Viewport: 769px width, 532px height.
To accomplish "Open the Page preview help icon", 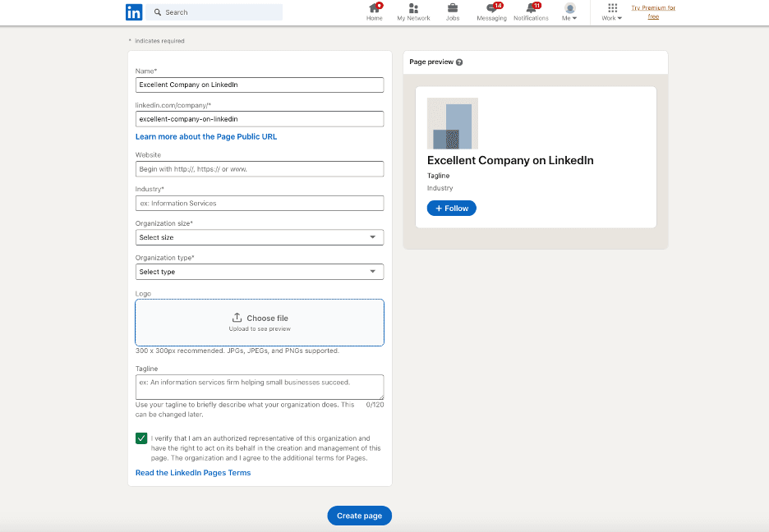I will click(x=458, y=62).
